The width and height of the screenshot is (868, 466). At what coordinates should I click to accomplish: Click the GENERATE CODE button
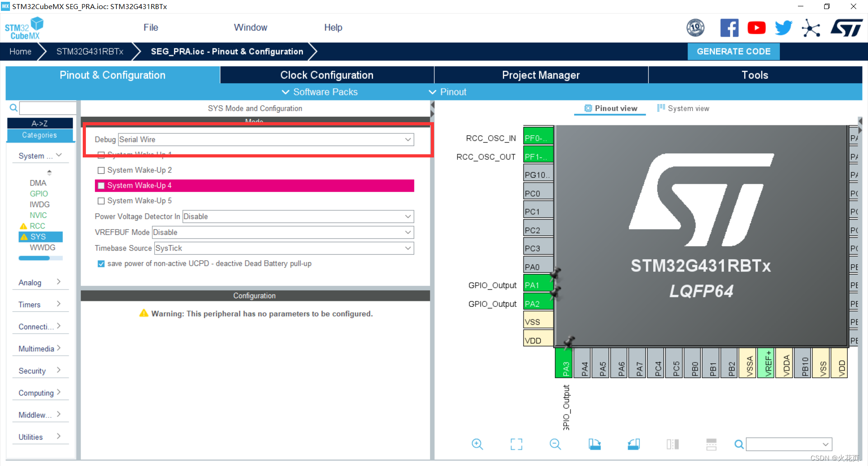point(734,52)
